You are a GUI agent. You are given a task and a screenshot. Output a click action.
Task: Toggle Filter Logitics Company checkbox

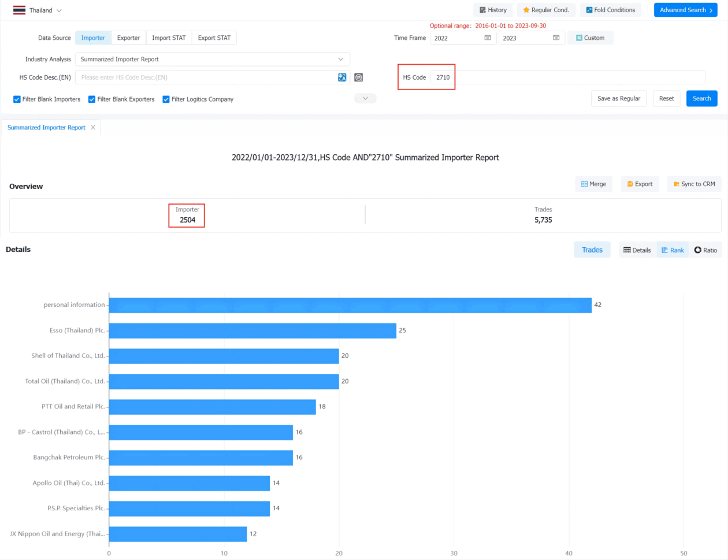166,99
